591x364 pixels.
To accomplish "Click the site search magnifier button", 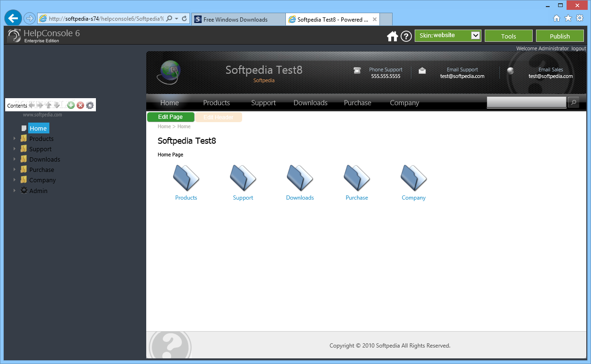I will click(574, 102).
